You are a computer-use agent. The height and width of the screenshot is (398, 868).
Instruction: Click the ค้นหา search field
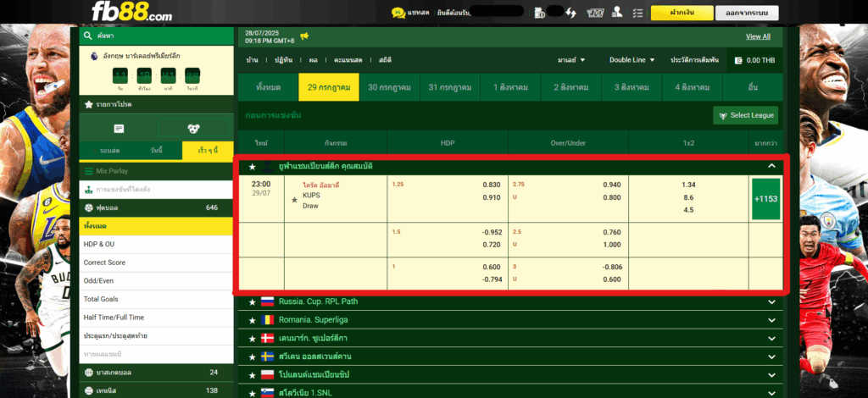156,36
